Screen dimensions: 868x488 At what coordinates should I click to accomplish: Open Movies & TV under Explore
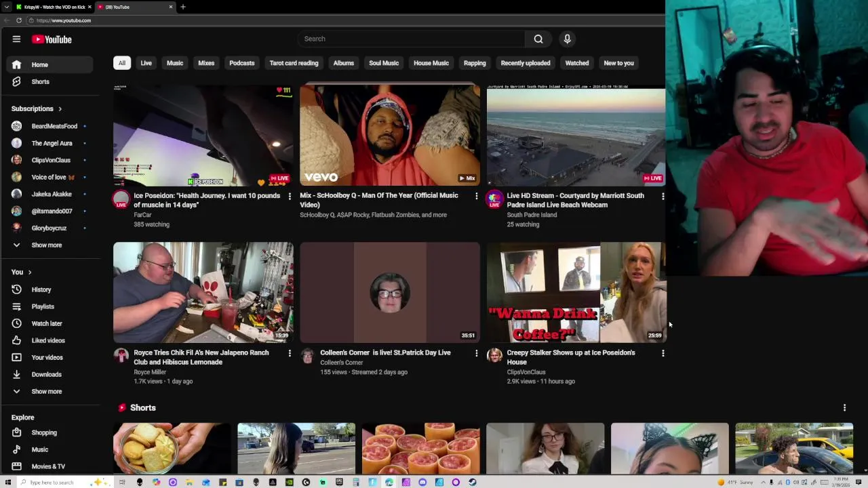(49, 466)
